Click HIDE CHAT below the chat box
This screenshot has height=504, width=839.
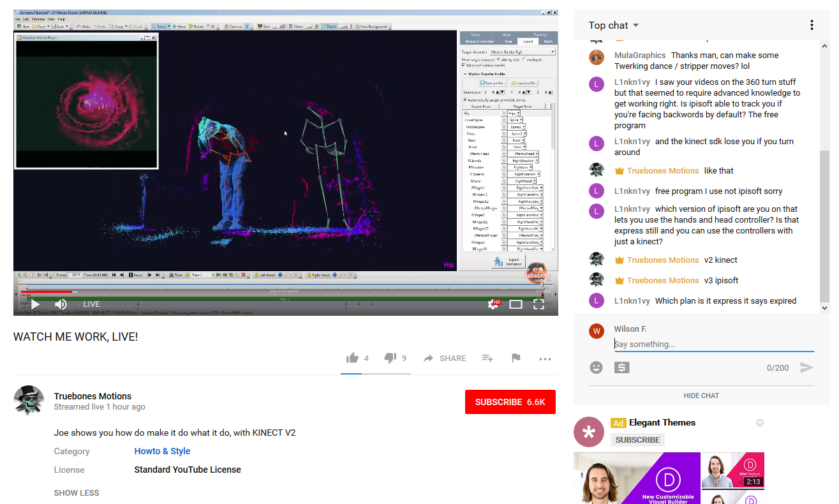coord(701,396)
